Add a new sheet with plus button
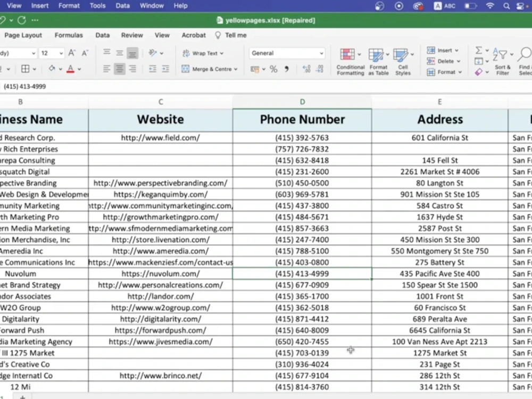The image size is (532, 399). coord(22,397)
